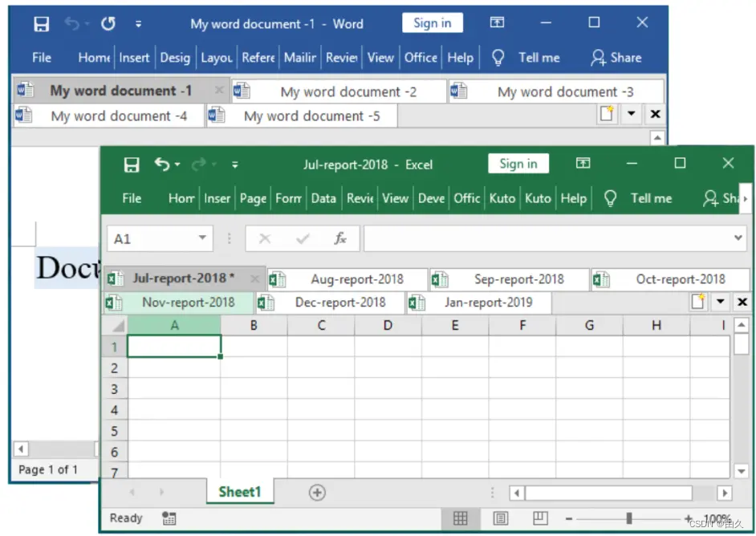Click the Save icon in Word title bar
Screen dimensions: 756x536
click(x=42, y=23)
